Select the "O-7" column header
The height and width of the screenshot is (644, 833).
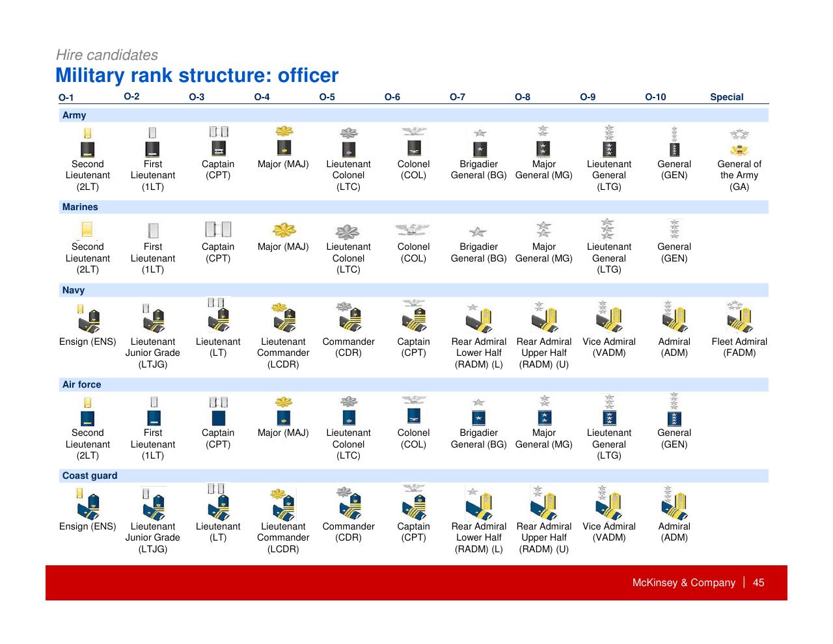click(x=457, y=97)
